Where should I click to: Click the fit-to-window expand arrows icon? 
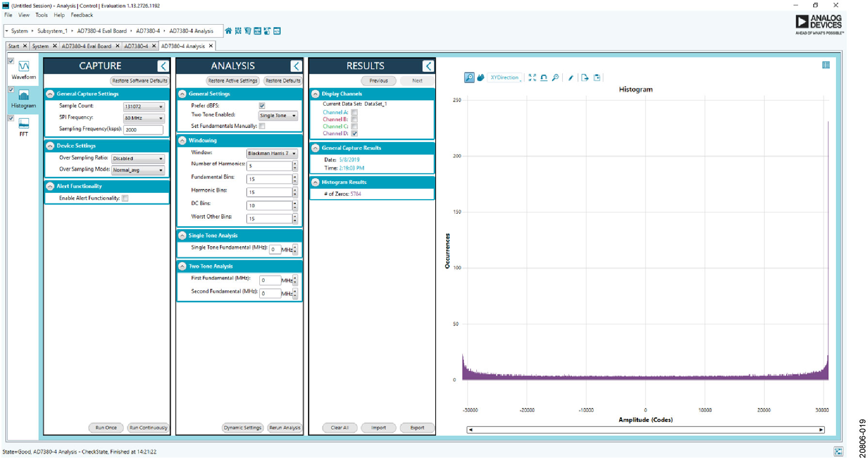[x=532, y=78]
